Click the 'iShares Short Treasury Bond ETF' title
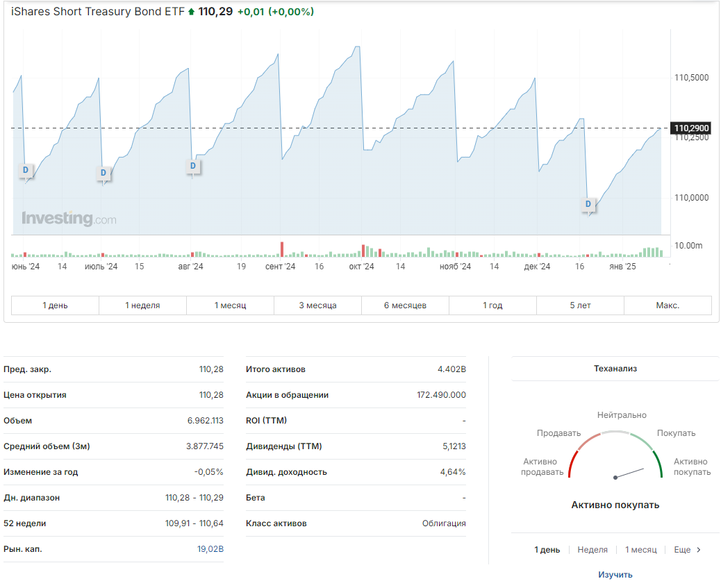This screenshot has height=588, width=721. tap(97, 12)
